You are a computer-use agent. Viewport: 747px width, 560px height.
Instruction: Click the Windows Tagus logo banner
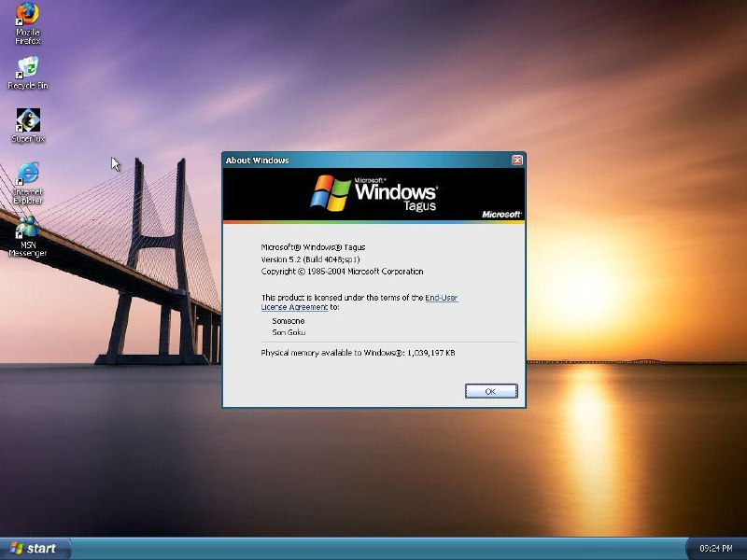[x=373, y=195]
